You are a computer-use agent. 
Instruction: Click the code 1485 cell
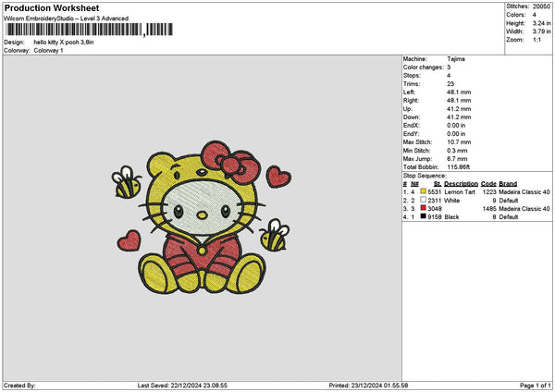click(489, 209)
